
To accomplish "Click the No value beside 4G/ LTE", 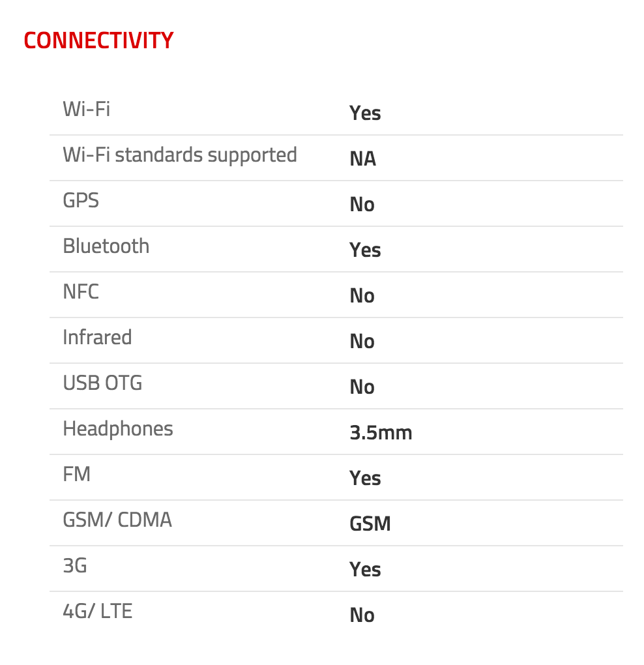I will click(362, 615).
